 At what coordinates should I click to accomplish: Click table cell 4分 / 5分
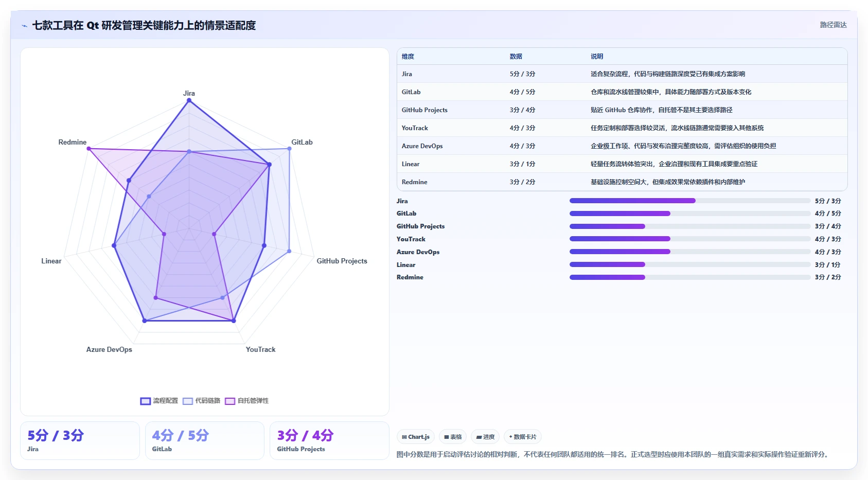pos(523,92)
